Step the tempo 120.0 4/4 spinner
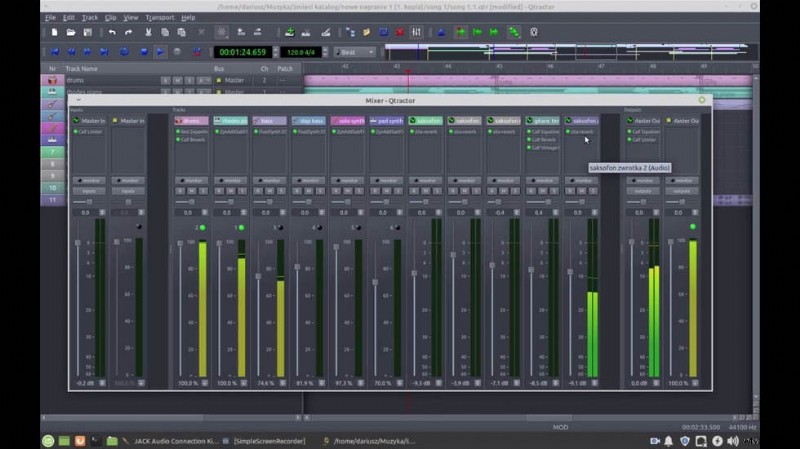This screenshot has height=449, width=800. (325, 52)
